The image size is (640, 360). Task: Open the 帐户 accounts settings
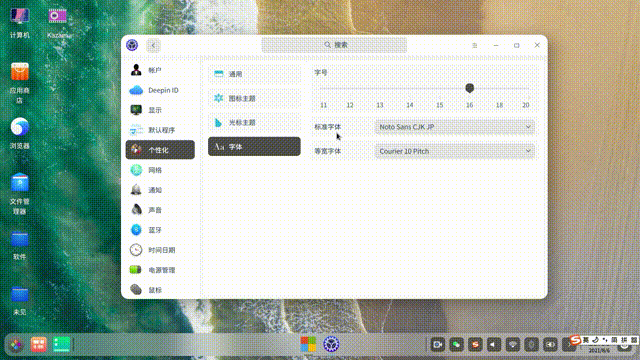tap(160, 70)
